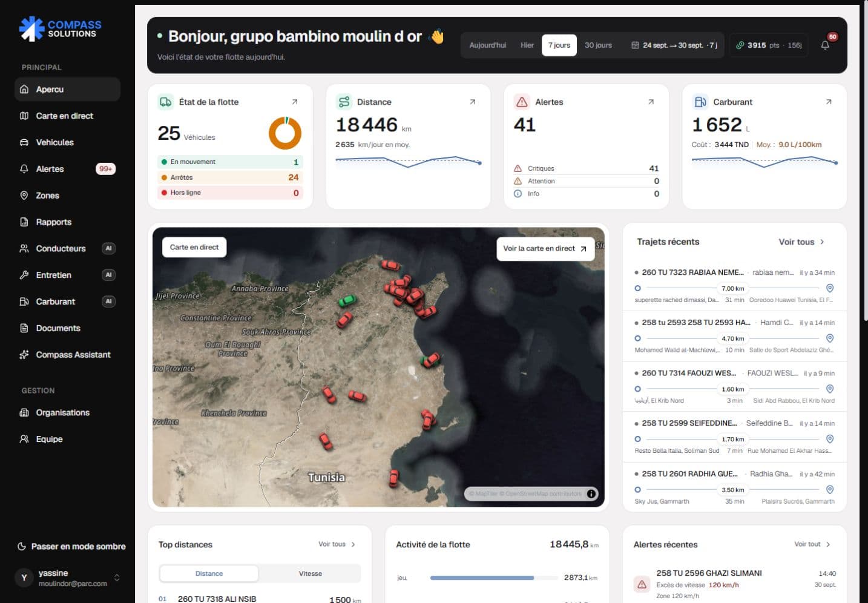The width and height of the screenshot is (868, 603).
Task: Open Rapports in sidebar
Action: click(x=67, y=222)
